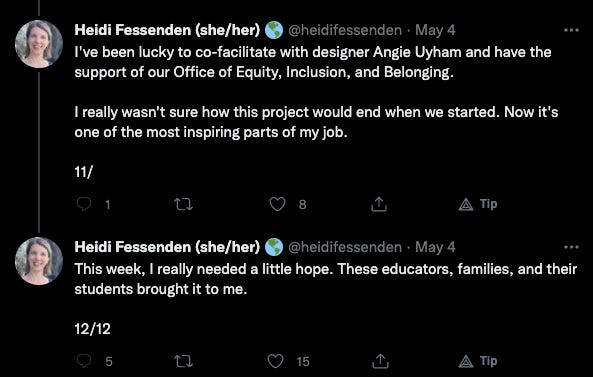593x377 pixels.
Task: Tip the author on the 12/12 tweet
Action: click(478, 361)
